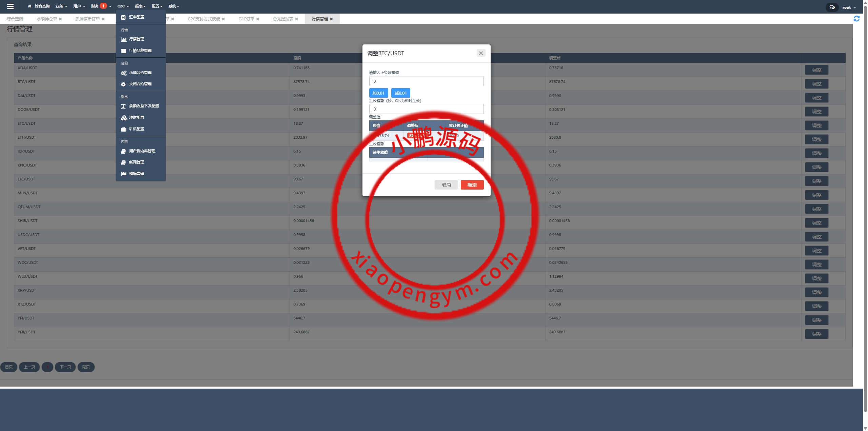Click the 汇率配置 menu icon
The height and width of the screenshot is (431, 868).
pyautogui.click(x=123, y=17)
